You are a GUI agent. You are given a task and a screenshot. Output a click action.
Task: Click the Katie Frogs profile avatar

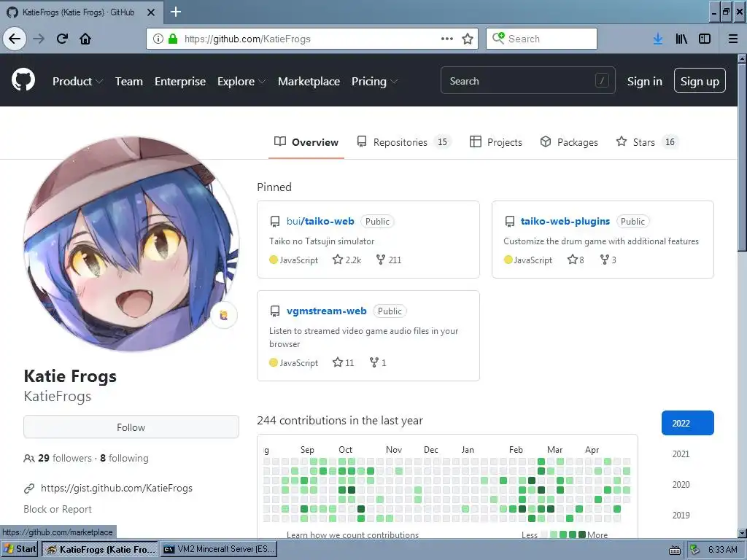(131, 244)
